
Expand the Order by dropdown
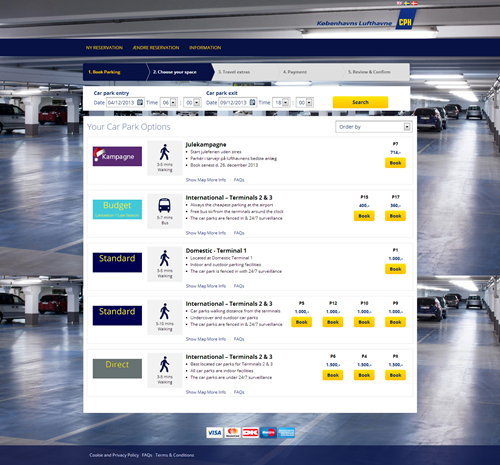pos(373,127)
